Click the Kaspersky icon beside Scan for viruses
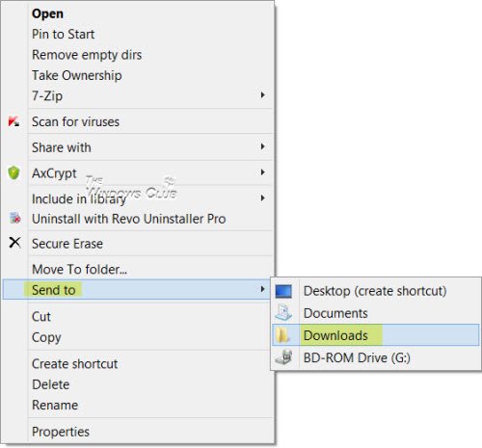Image resolution: width=482 pixels, height=448 pixels. pos(13,121)
